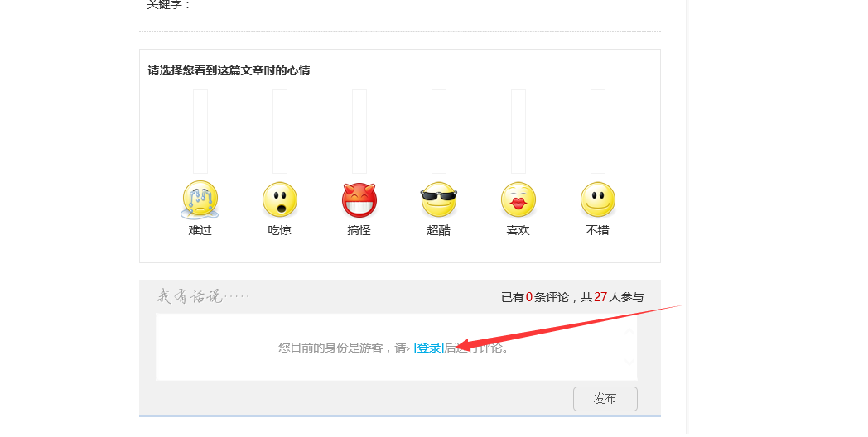Click the 超酷 label text
868x437 pixels.
(438, 230)
